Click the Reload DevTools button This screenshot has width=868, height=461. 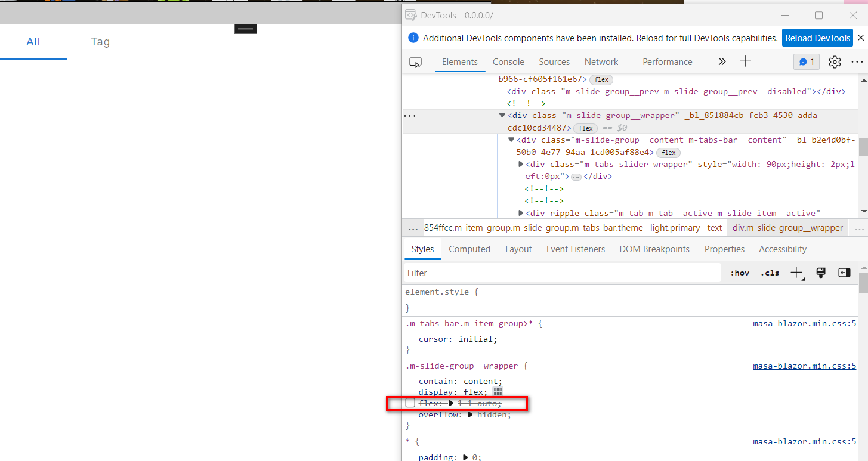pyautogui.click(x=817, y=37)
